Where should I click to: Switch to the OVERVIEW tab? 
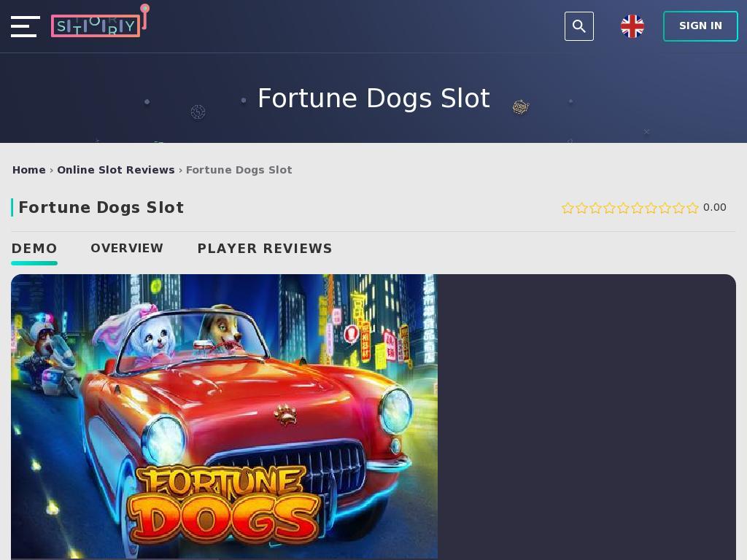127,249
